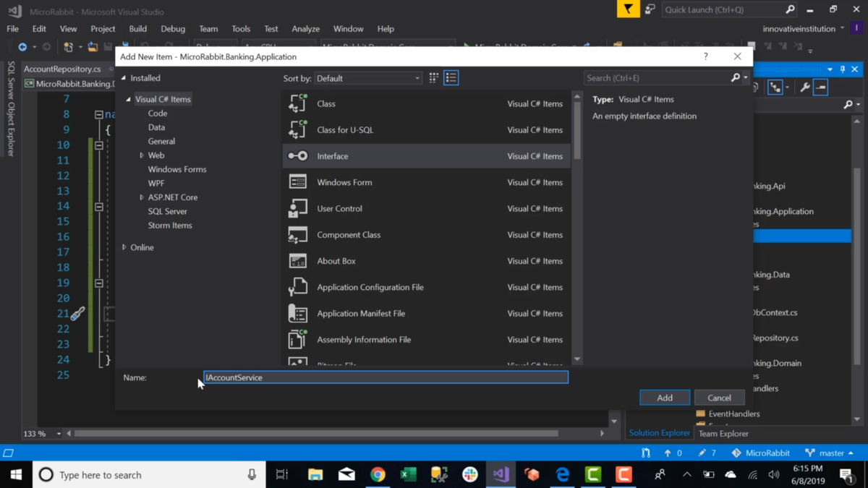This screenshot has height=488, width=868.
Task: Open Visual Studio notifications flag icon
Action: (628, 9)
